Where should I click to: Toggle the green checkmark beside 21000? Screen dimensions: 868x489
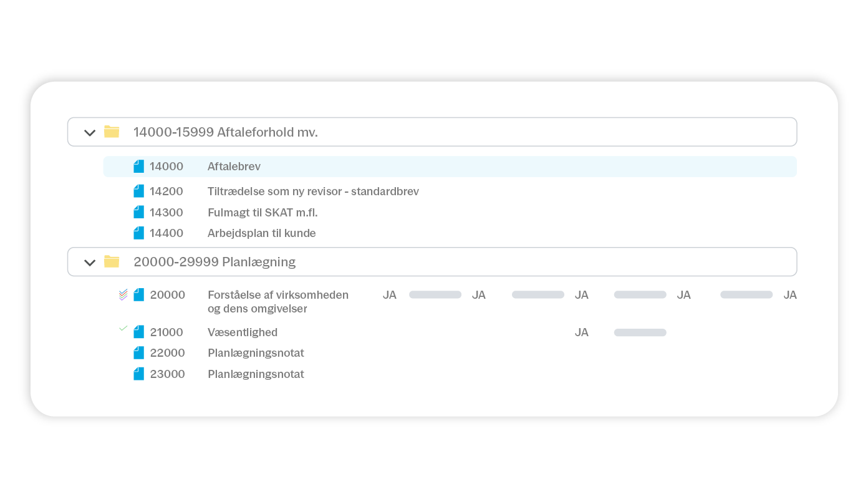pos(123,328)
